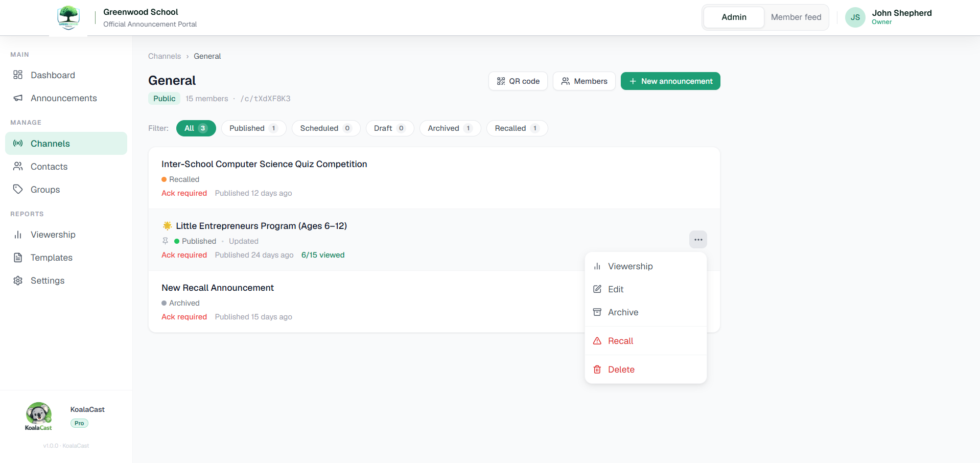The width and height of the screenshot is (980, 463).
Task: Open the Members button
Action: point(584,81)
